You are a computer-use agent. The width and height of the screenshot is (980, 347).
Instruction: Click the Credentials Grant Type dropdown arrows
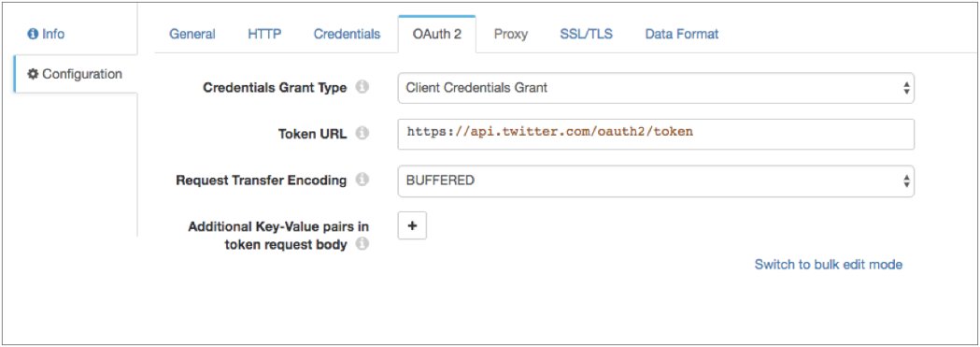pos(905,88)
